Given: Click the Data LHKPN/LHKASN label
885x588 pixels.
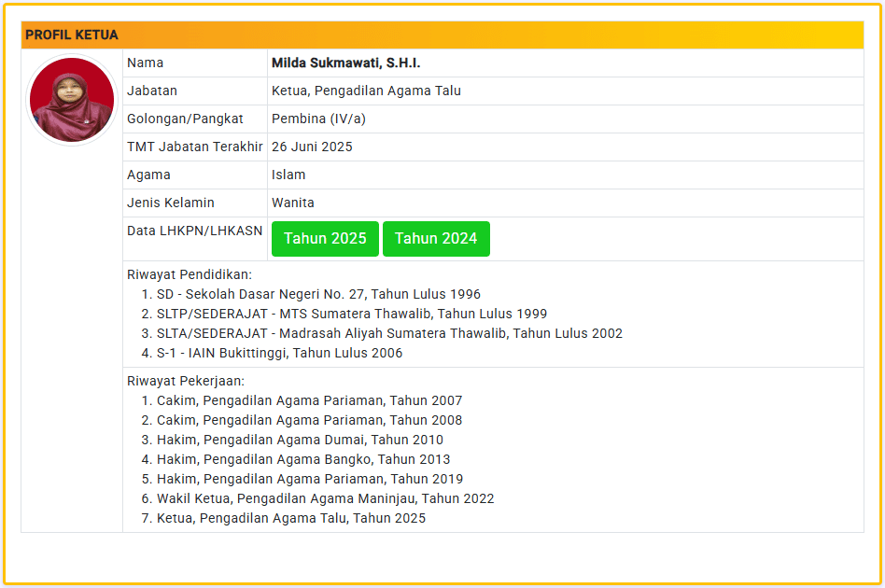Looking at the screenshot, I should pyautogui.click(x=195, y=231).
